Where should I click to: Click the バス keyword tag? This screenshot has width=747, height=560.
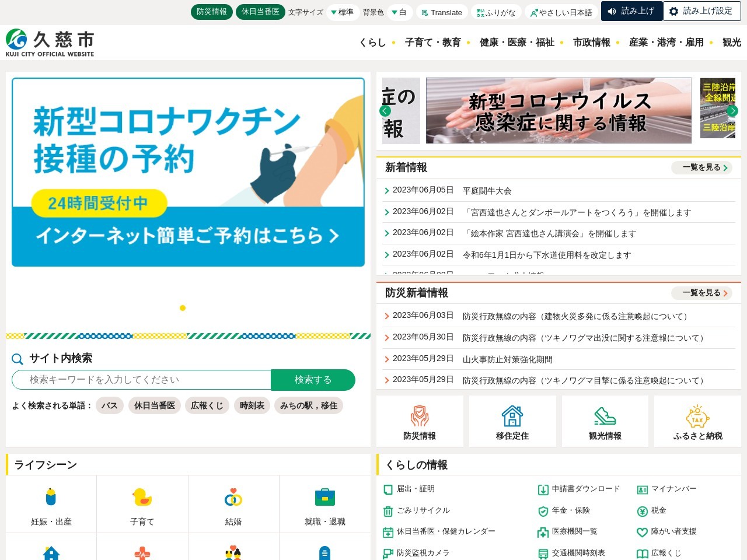pyautogui.click(x=110, y=405)
